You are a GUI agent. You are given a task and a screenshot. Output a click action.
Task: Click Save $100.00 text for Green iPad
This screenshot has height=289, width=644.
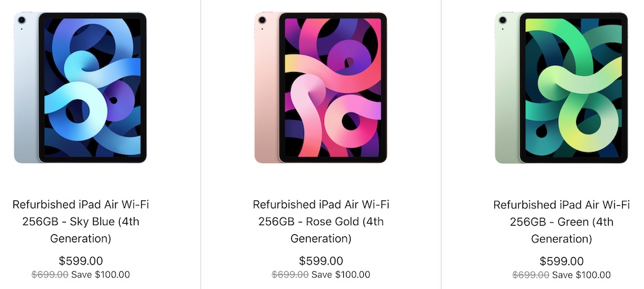point(581,274)
